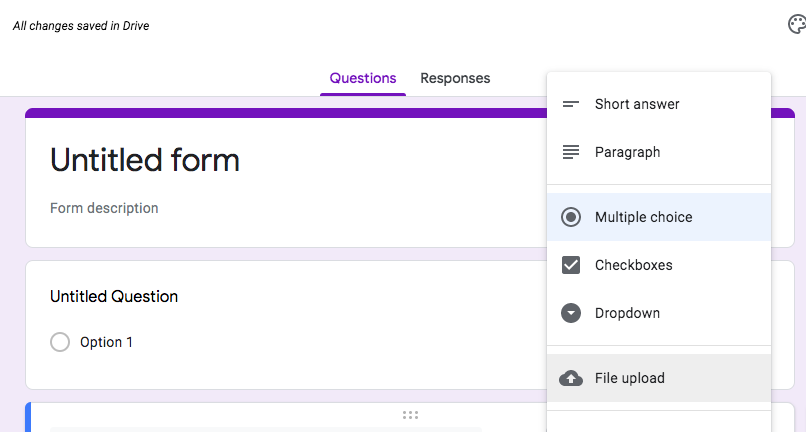This screenshot has height=432, width=806.
Task: Click the Dropdown arrow circle icon
Action: click(571, 313)
